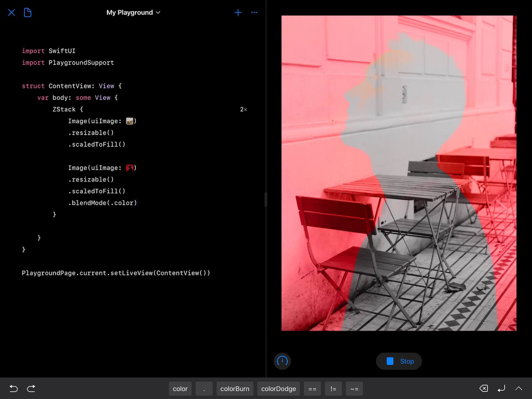This screenshot has height=399, width=532.
Task: Insert the ~= operator suggestion
Action: click(354, 389)
